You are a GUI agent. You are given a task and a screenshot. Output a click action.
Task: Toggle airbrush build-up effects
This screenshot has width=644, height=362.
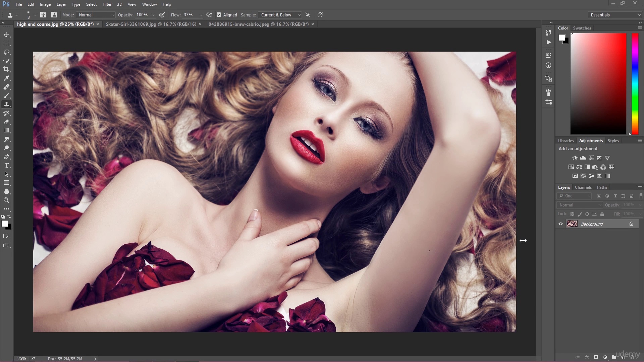(209, 15)
